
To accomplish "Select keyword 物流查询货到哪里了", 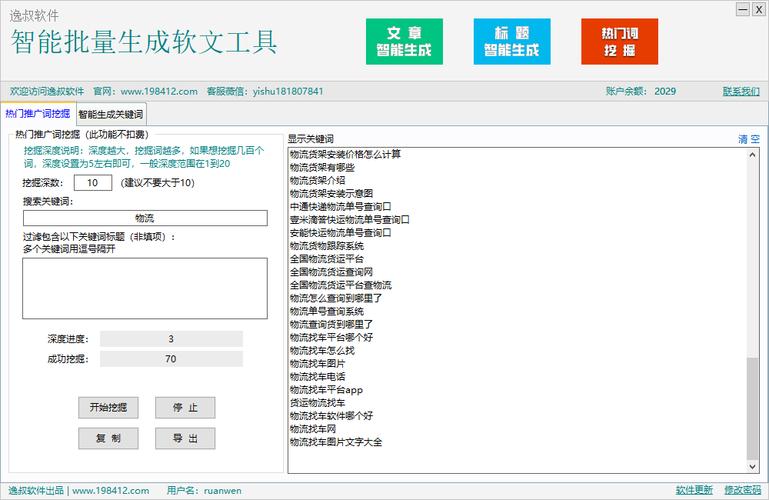I will tap(331, 325).
